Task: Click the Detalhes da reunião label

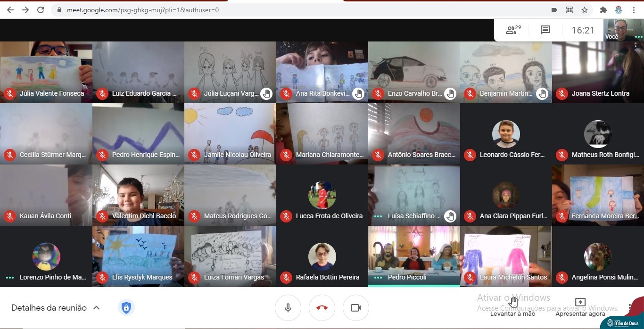Action: (49, 308)
